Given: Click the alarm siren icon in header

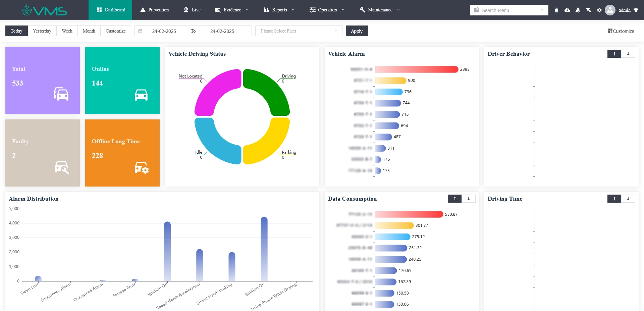Looking at the screenshot, I should coord(556,10).
